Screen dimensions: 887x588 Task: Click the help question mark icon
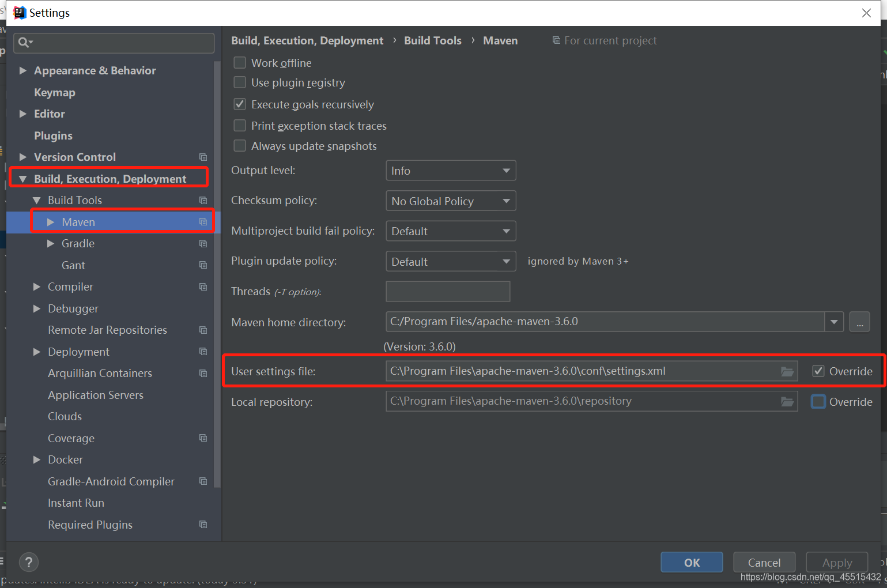pyautogui.click(x=29, y=562)
